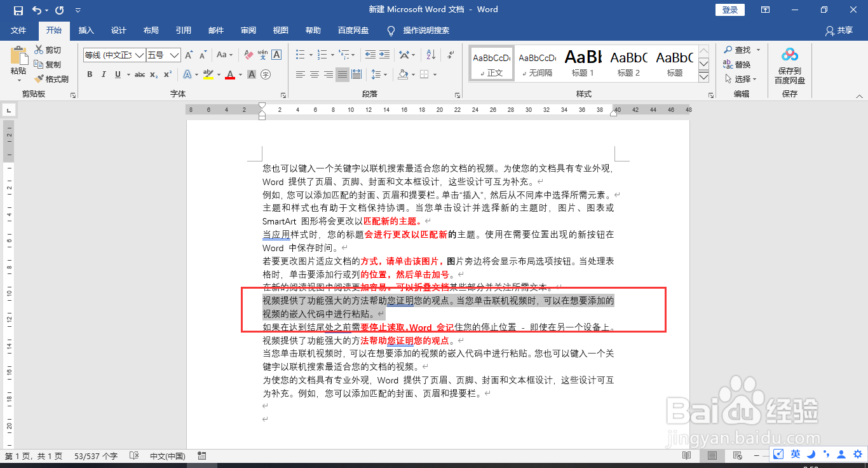Toggle Italic formatting
The width and height of the screenshot is (868, 468).
[104, 74]
